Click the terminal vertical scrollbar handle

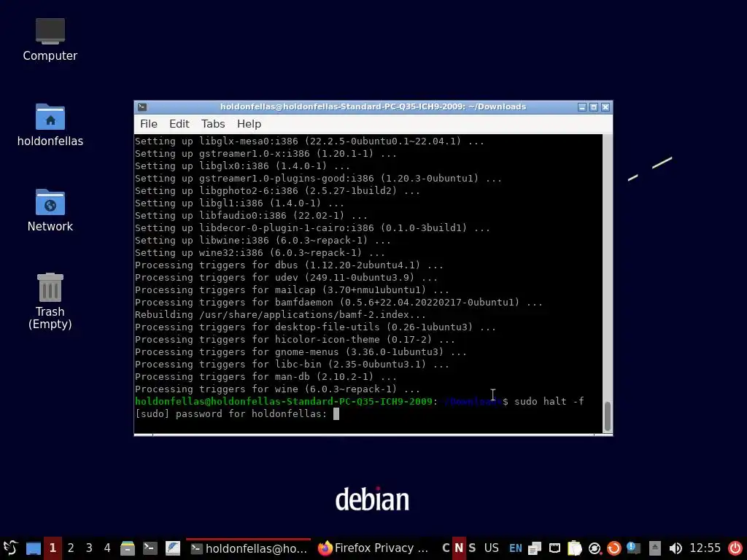pyautogui.click(x=608, y=416)
